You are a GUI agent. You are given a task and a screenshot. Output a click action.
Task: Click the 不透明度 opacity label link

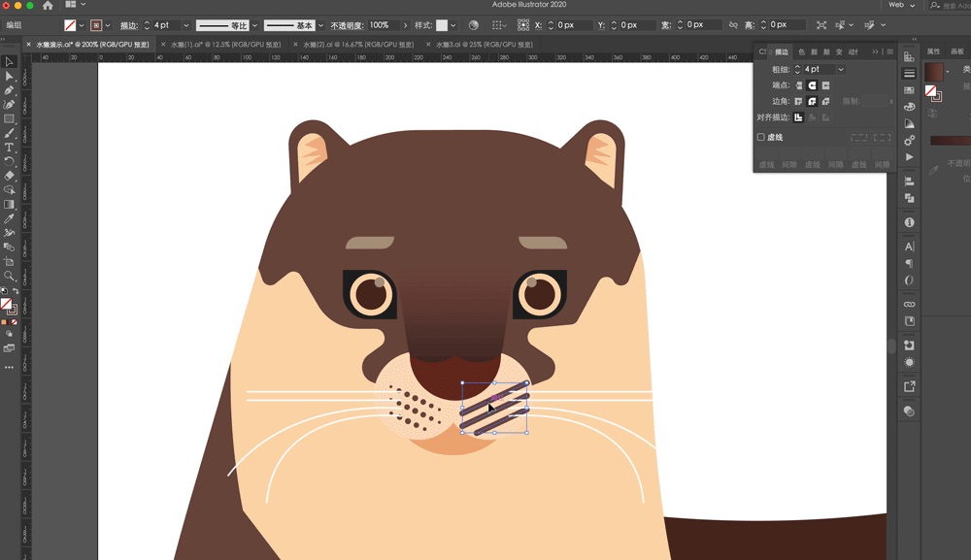(348, 25)
